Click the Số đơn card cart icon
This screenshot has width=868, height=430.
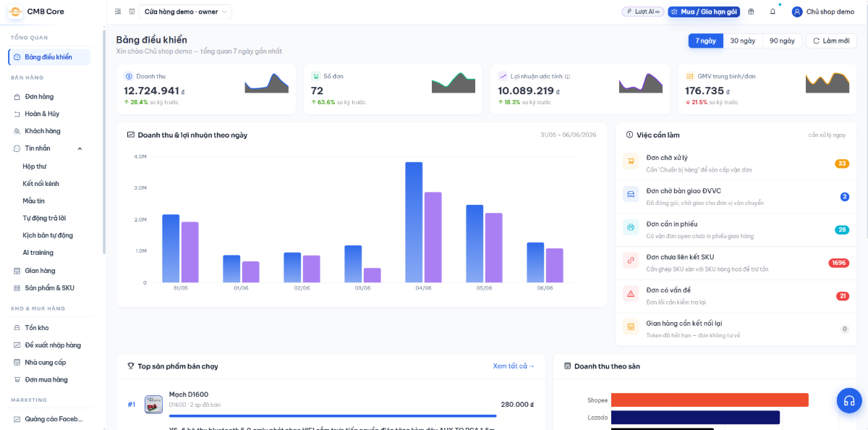(316, 76)
